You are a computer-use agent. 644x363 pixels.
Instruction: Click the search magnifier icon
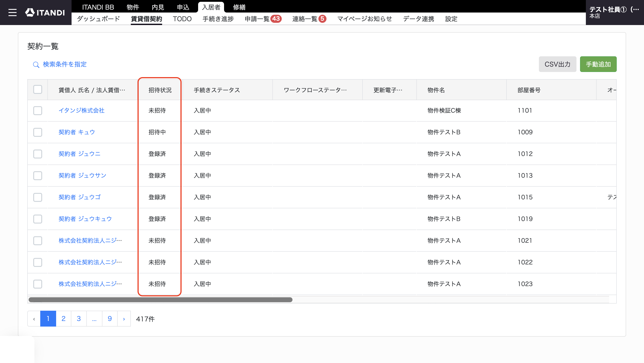(x=36, y=65)
